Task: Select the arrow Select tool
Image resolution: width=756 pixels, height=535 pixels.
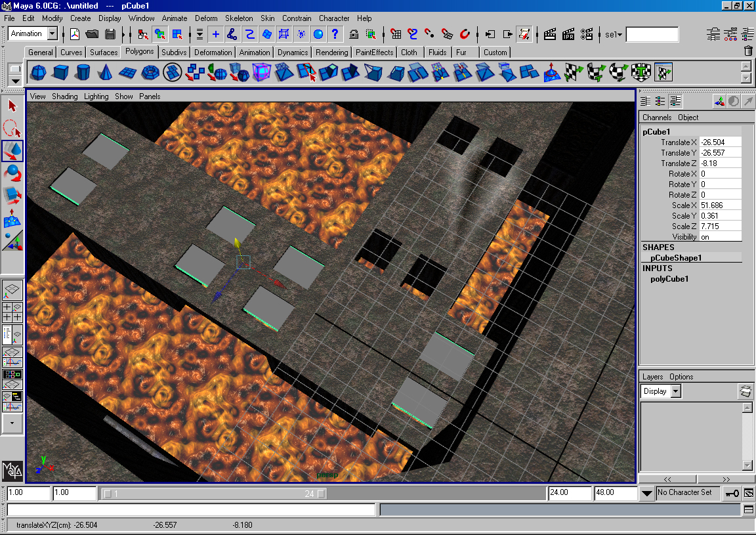Action: coord(12,106)
